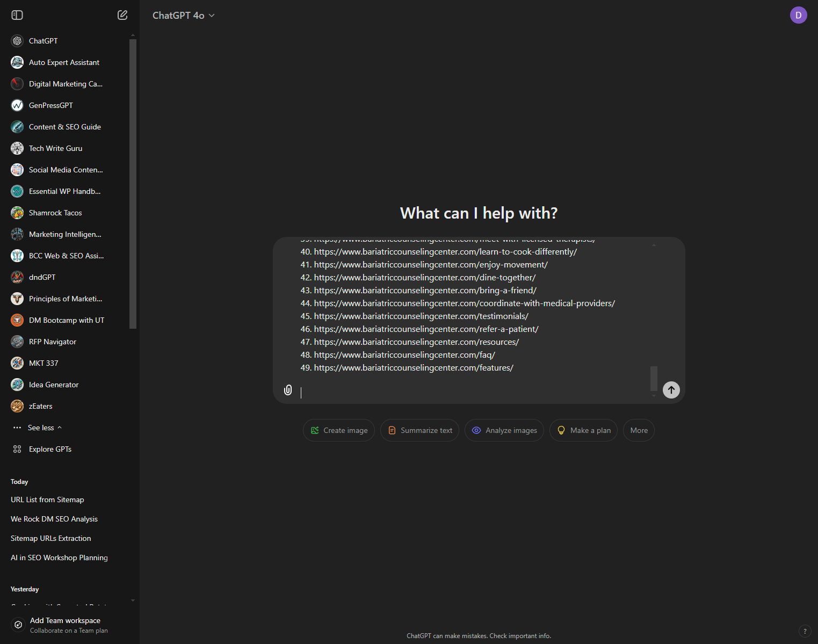The height and width of the screenshot is (644, 818).
Task: Open the RFP Navigator icon
Action: (x=17, y=342)
